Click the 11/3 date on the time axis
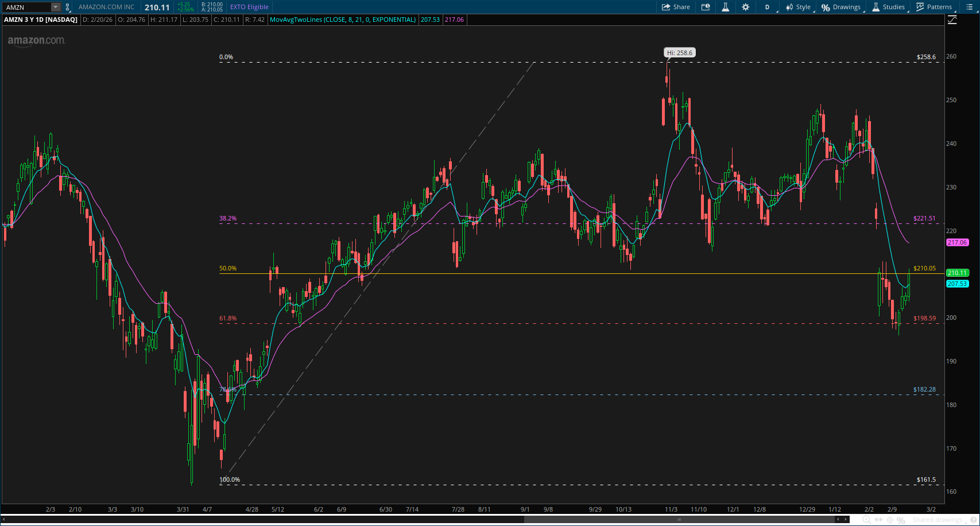Screen dimensions: 980x526 [x=671, y=509]
